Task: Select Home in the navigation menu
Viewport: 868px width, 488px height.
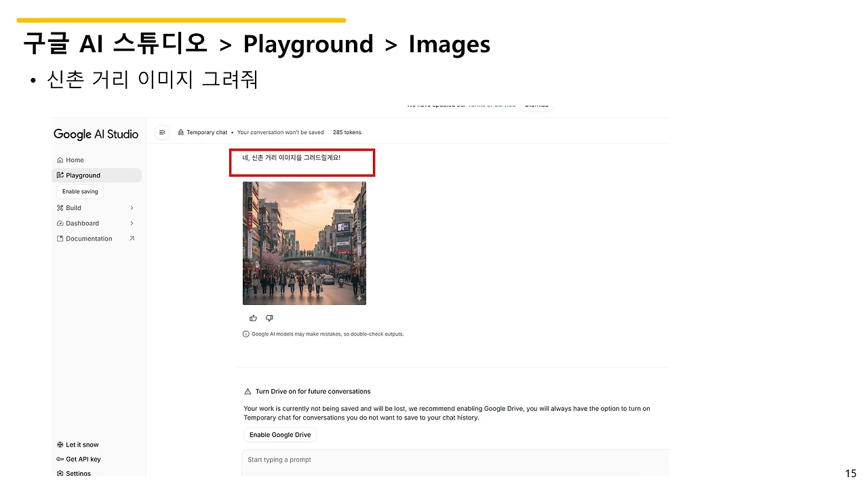Action: (74, 159)
